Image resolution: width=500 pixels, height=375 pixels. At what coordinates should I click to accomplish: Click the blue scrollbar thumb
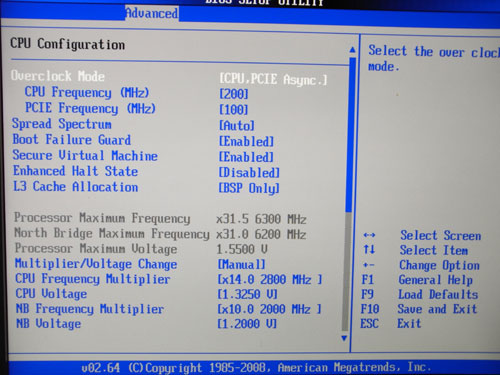[x=350, y=134]
